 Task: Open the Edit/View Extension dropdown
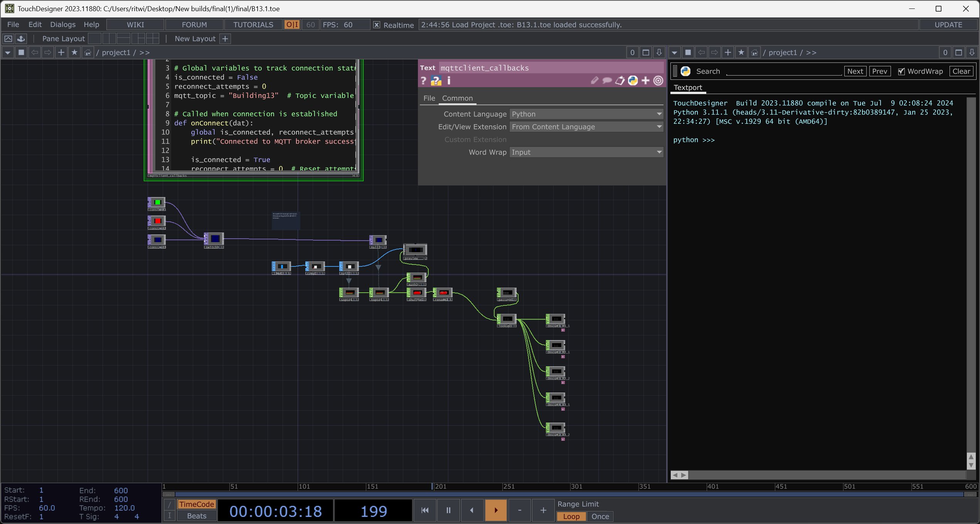[586, 127]
